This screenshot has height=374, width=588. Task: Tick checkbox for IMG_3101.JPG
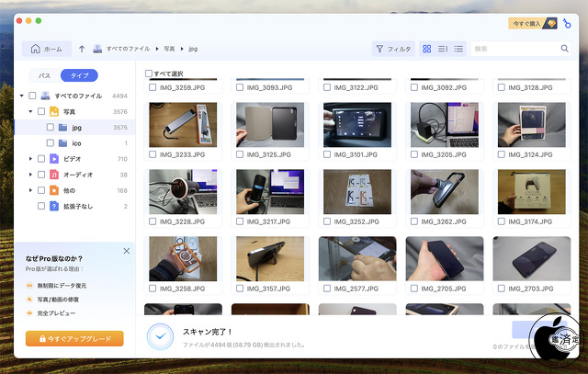pyautogui.click(x=327, y=154)
